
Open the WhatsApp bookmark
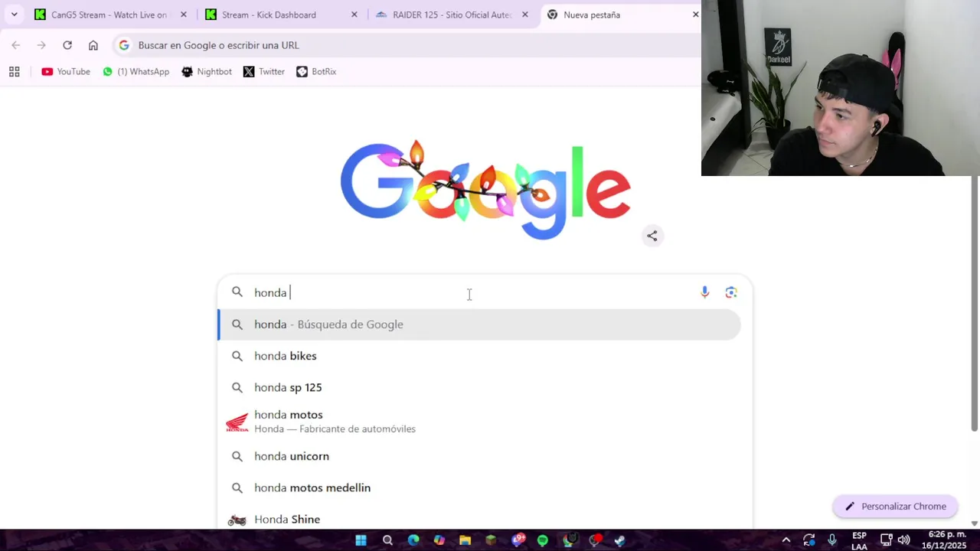(136, 71)
